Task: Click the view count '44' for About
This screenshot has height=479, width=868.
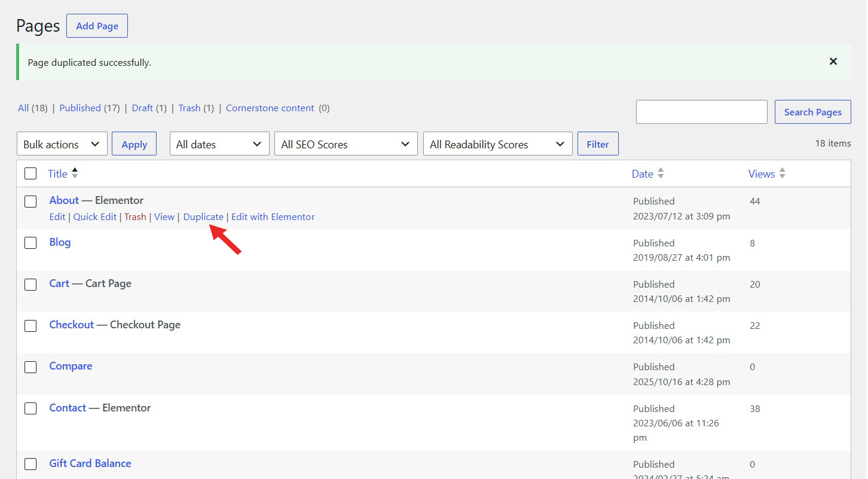Action: pyautogui.click(x=755, y=202)
